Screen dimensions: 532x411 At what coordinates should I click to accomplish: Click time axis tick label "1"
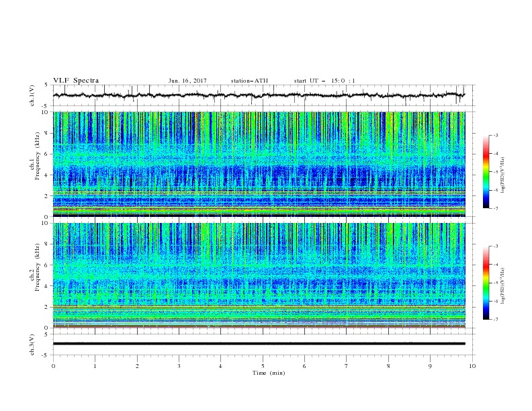click(x=95, y=366)
